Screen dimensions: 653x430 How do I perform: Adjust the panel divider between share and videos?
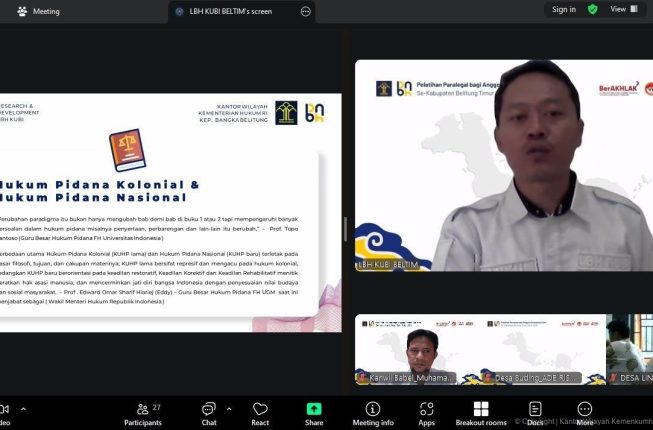click(345, 229)
